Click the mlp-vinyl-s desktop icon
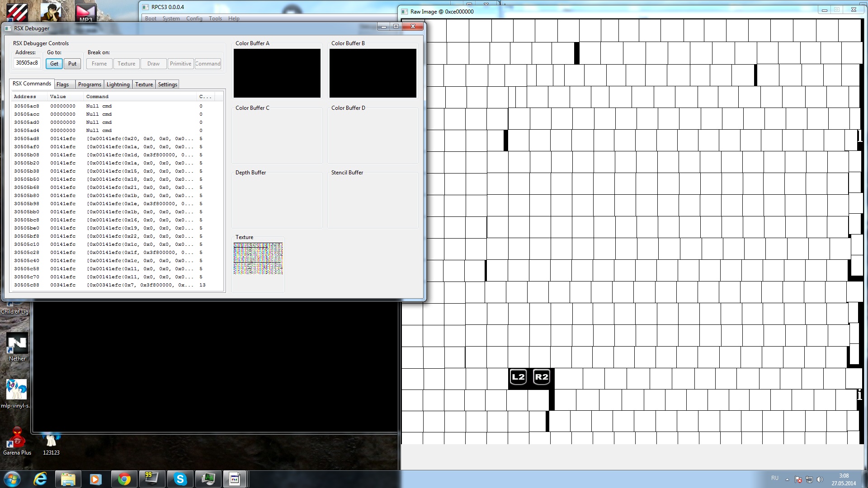 pyautogui.click(x=16, y=390)
